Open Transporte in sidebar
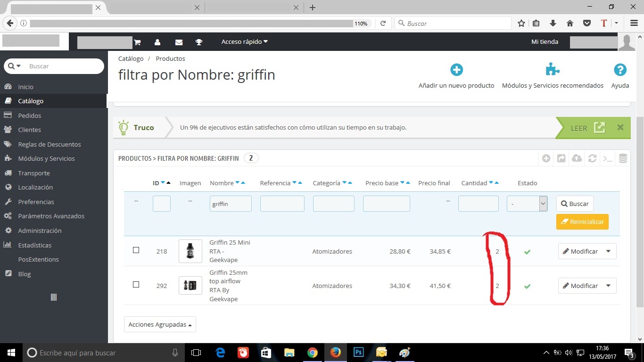This screenshot has width=644, height=362. click(33, 173)
